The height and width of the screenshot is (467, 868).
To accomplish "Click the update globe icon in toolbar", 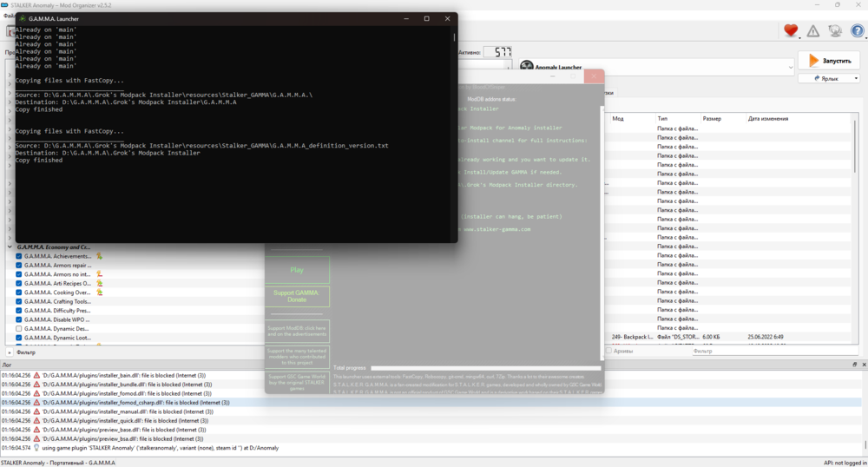I will [835, 31].
